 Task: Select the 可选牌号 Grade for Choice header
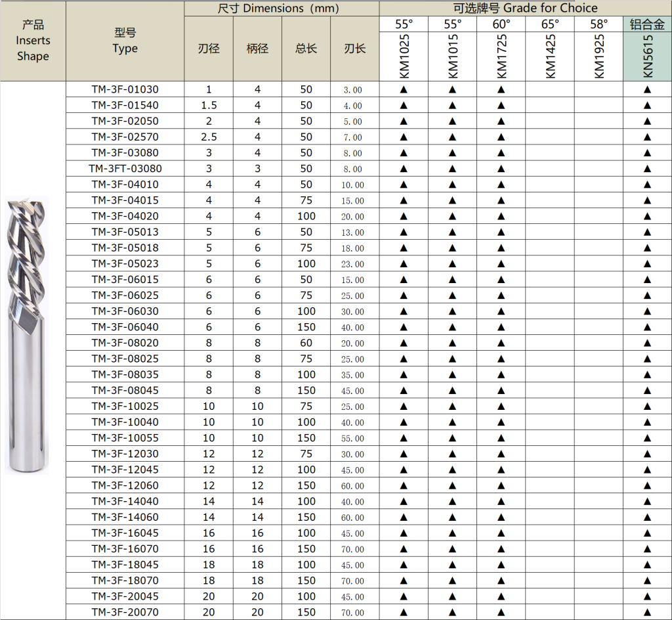coord(526,8)
